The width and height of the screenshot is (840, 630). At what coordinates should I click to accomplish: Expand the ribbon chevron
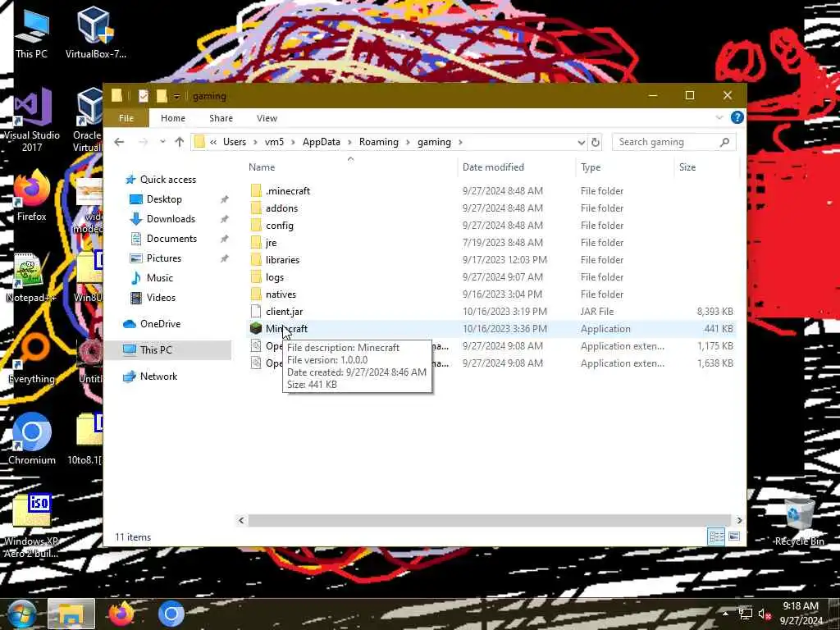pyautogui.click(x=719, y=117)
